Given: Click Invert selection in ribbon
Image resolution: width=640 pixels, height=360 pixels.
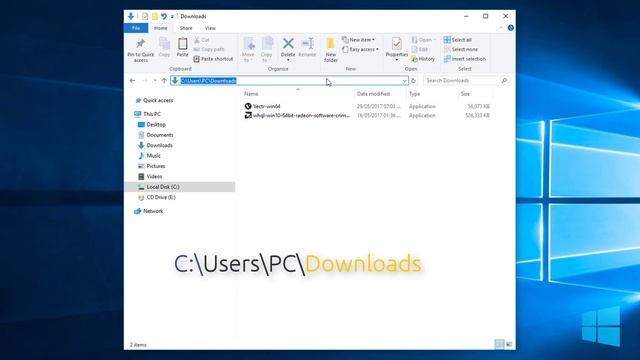Looking at the screenshot, I should coord(465,59).
